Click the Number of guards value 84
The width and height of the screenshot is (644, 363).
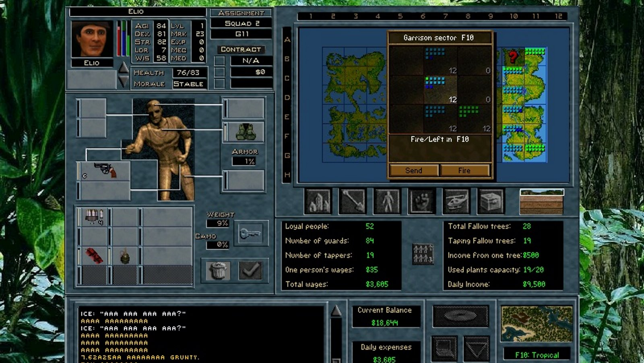tap(370, 241)
